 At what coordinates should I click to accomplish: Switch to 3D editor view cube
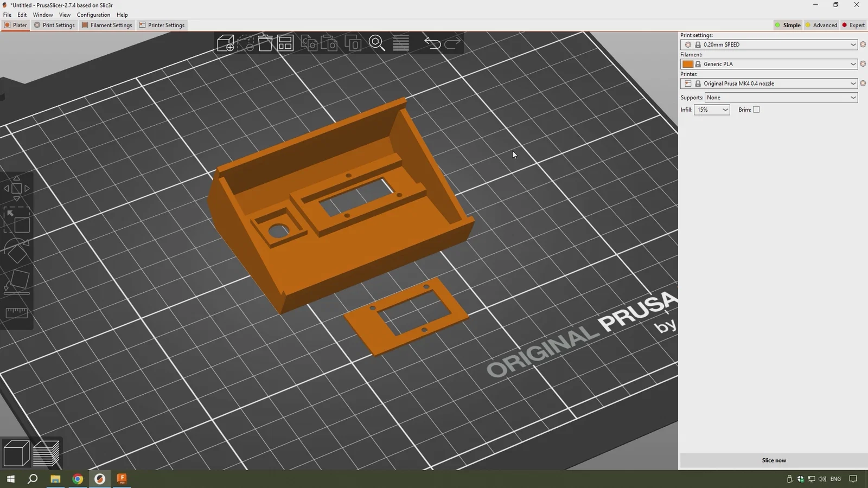[16, 453]
